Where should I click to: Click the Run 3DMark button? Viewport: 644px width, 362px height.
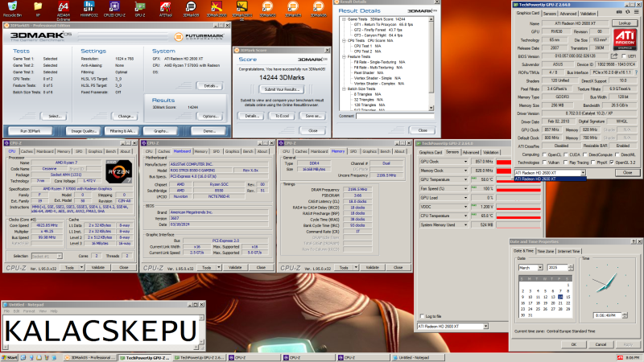[31, 131]
